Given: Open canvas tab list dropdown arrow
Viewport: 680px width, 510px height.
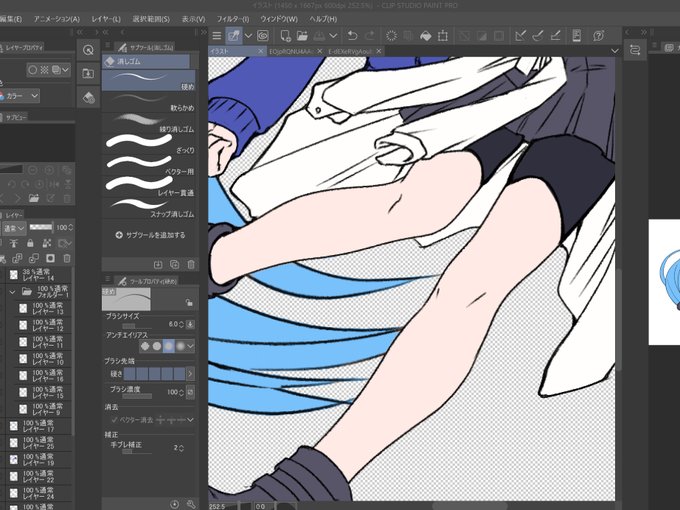Looking at the screenshot, I should tap(615, 51).
